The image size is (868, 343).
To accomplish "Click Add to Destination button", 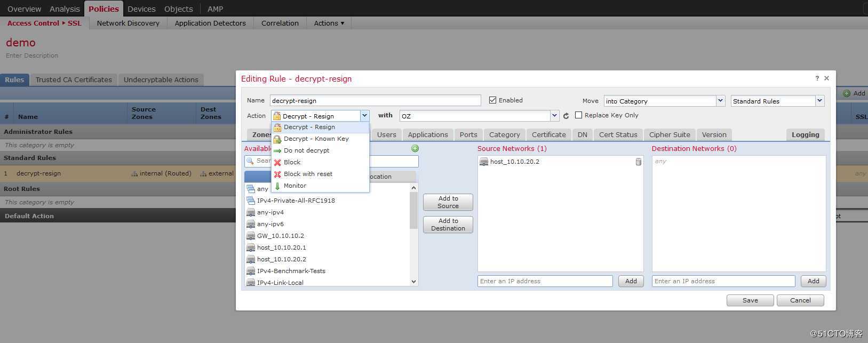I will tap(448, 225).
